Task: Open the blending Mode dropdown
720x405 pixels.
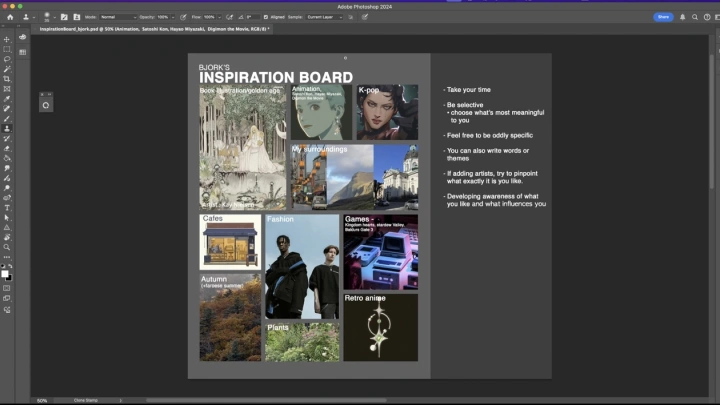Action: (x=118, y=17)
